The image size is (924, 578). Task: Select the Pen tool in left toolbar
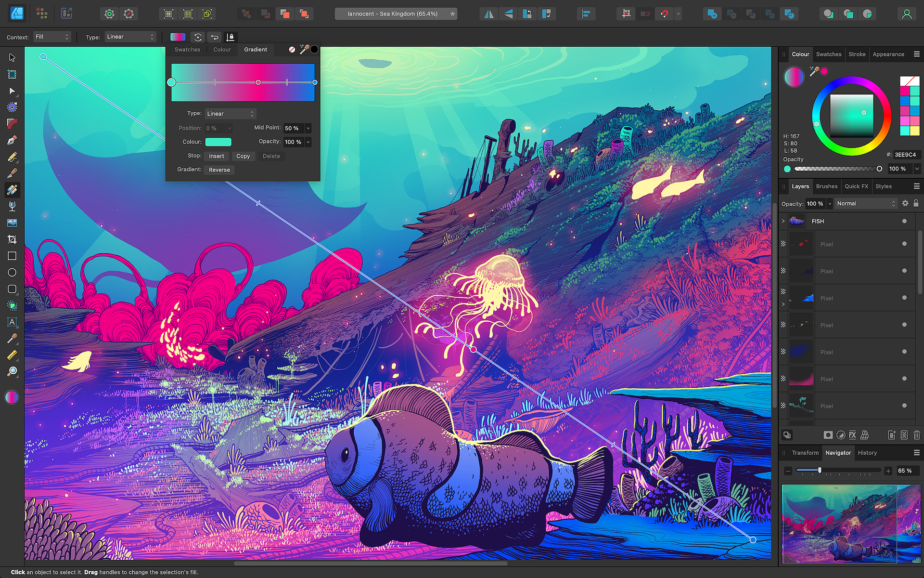12,140
